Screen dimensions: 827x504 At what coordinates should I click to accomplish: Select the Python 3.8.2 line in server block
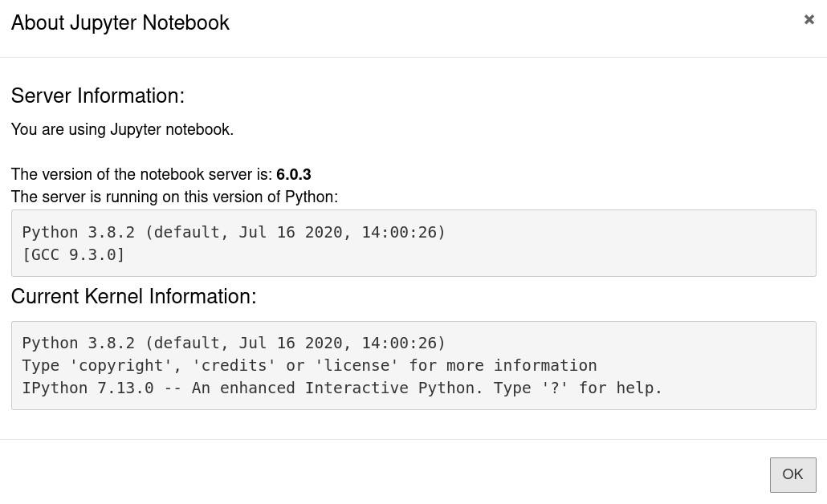234,232
